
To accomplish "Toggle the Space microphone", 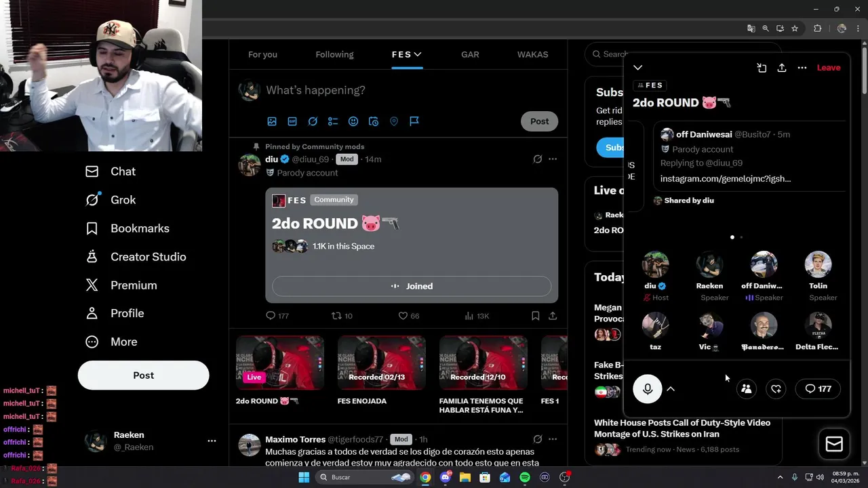I will pos(648,389).
